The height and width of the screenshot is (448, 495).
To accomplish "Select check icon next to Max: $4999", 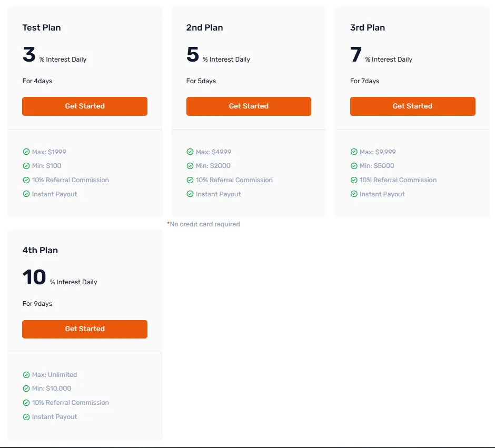I will tap(190, 152).
